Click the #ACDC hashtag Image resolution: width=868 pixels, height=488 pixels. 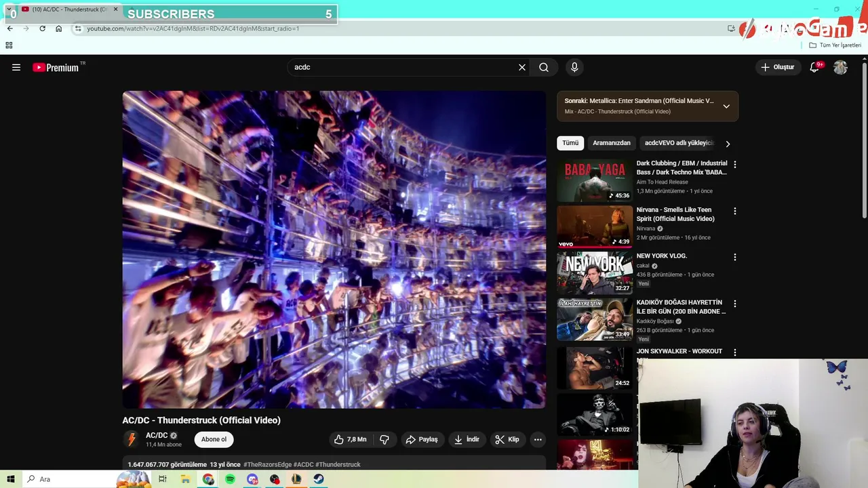303,464
